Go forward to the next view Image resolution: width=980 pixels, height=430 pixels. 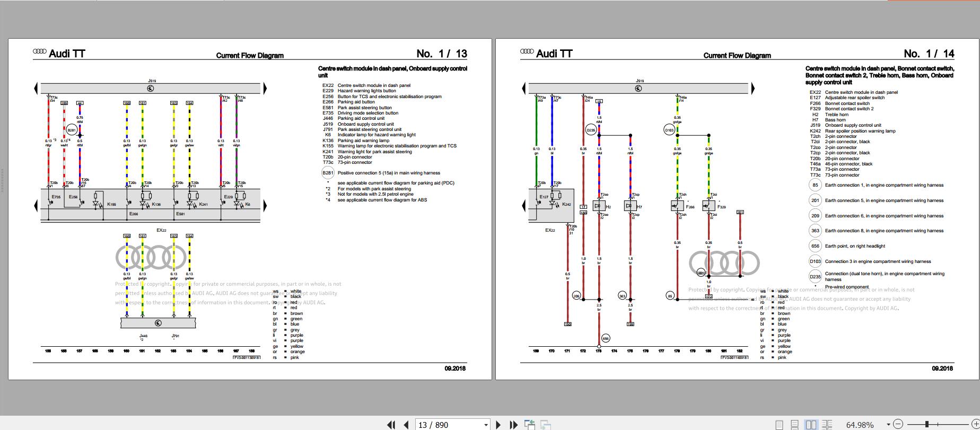point(545,425)
